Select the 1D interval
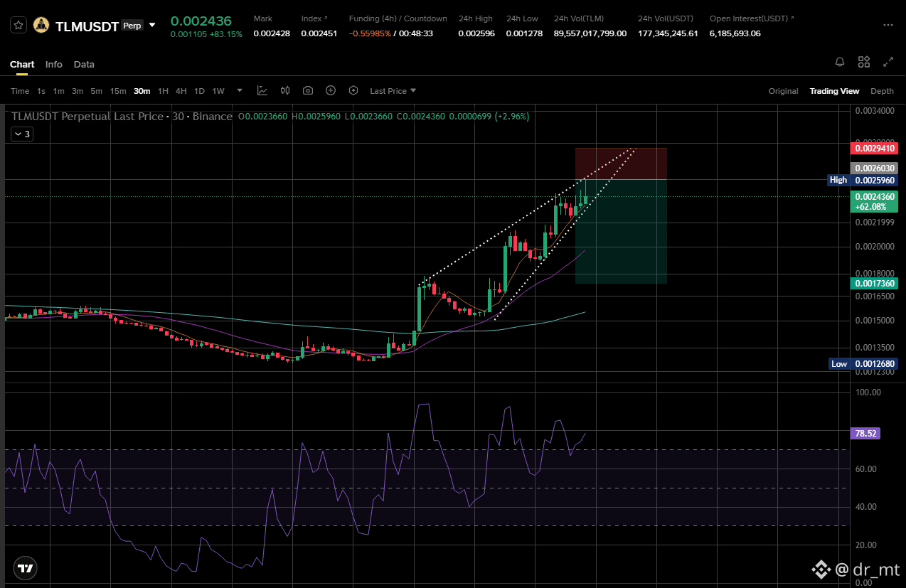Image resolution: width=906 pixels, height=588 pixels. click(199, 91)
